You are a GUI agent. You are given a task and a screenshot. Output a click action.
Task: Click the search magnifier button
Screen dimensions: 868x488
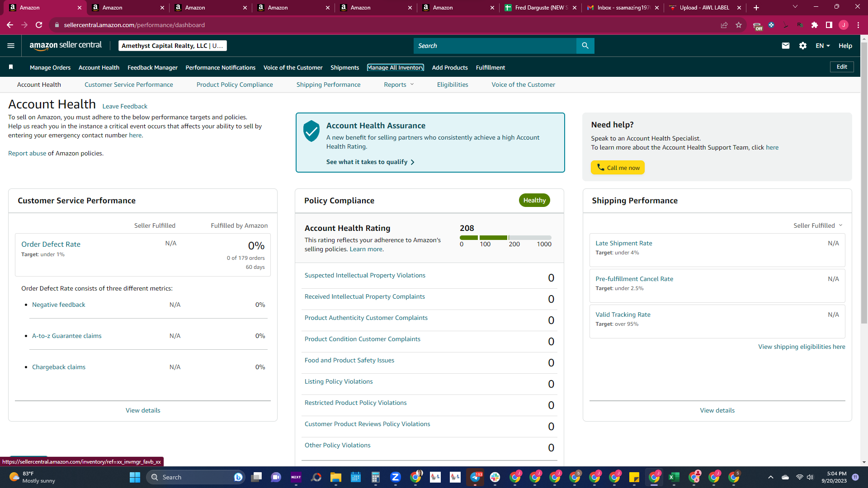tap(585, 46)
